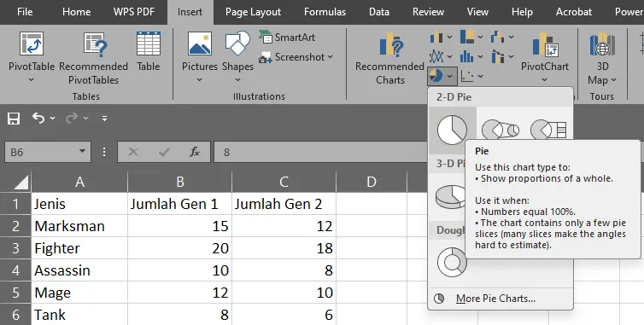The image size is (644, 325).
Task: Switch to the Home tab
Action: (x=76, y=12)
